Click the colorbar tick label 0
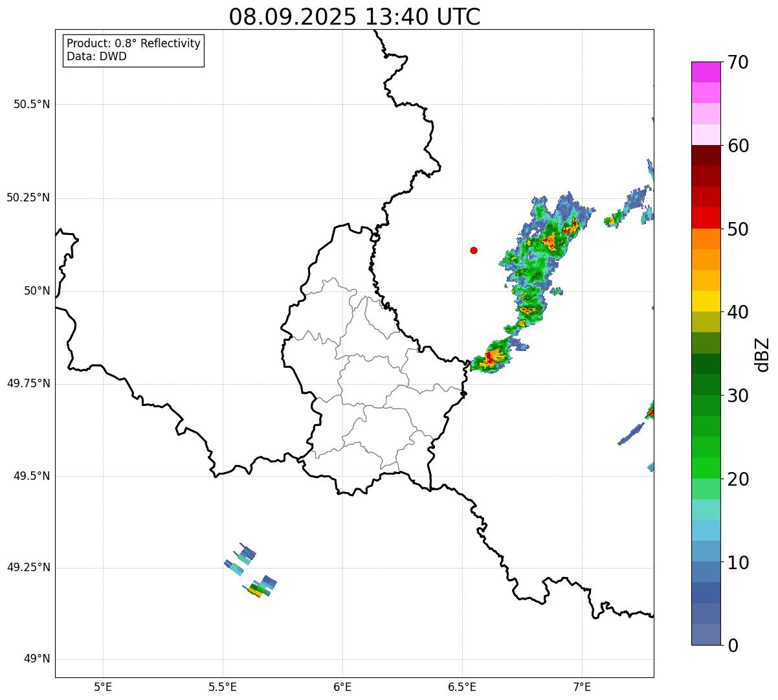 tap(733, 646)
